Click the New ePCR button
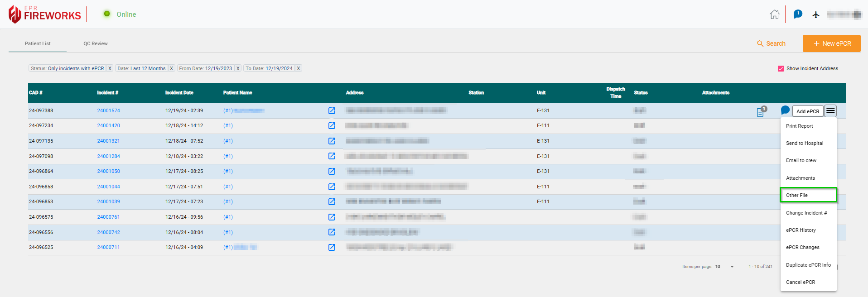 [x=831, y=44]
